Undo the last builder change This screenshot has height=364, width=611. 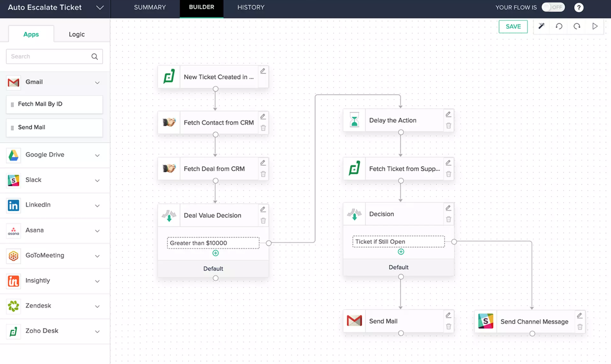[x=559, y=26]
